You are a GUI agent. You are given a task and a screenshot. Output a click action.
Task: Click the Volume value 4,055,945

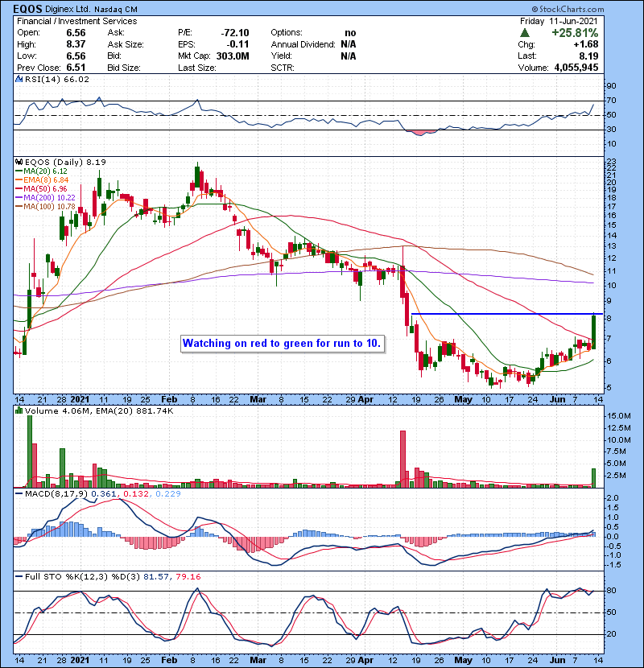[576, 68]
